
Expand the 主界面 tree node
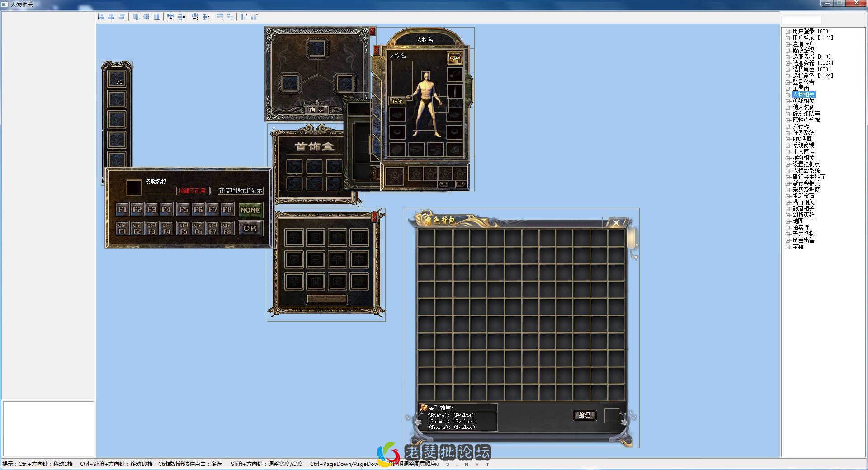(788, 89)
